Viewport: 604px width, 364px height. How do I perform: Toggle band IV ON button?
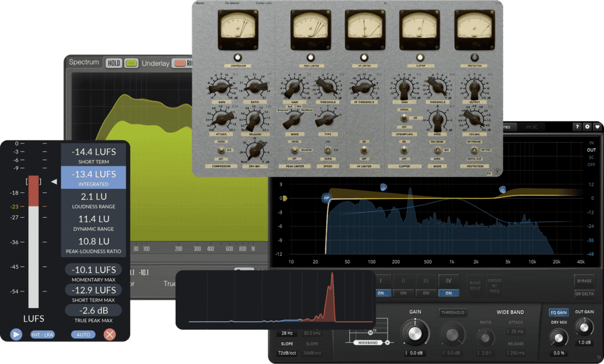pyautogui.click(x=449, y=293)
